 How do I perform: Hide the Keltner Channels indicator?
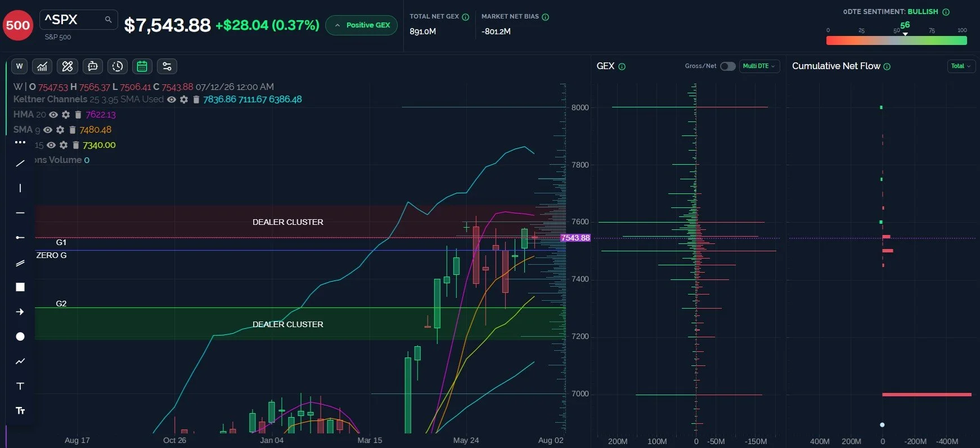point(172,99)
